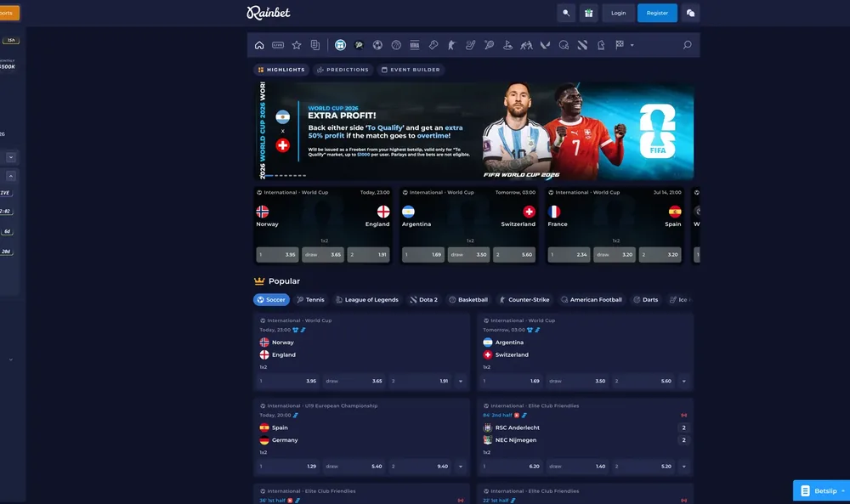850x504 pixels.
Task: Select the Counter-Strike popular filter
Action: [524, 300]
